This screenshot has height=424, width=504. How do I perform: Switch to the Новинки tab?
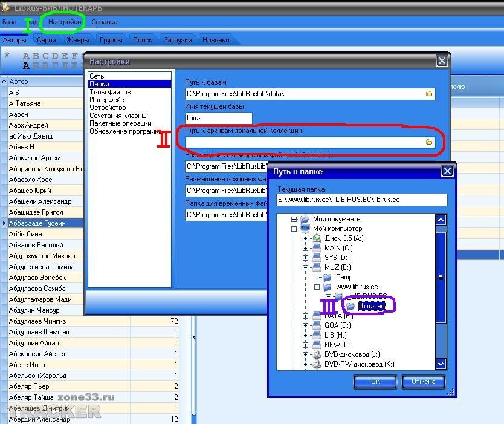216,40
